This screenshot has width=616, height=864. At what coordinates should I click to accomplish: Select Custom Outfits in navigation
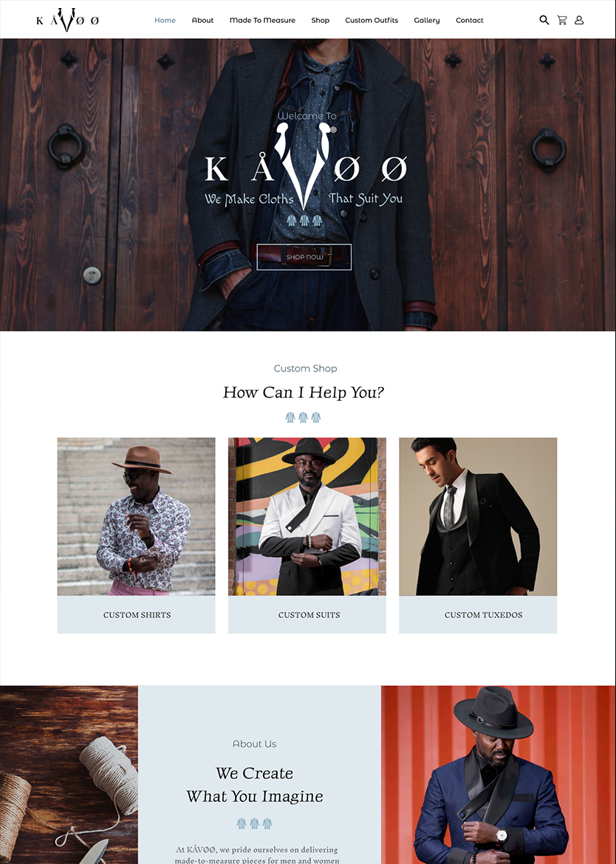(x=372, y=21)
